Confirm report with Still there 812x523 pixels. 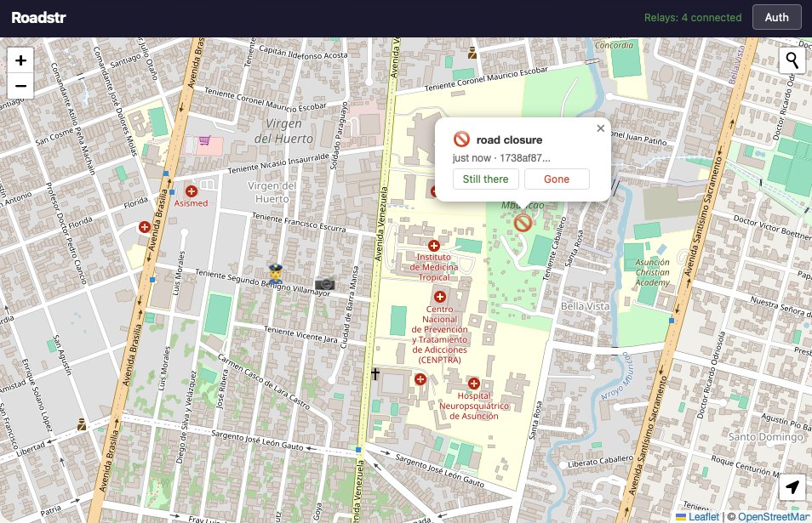point(486,179)
